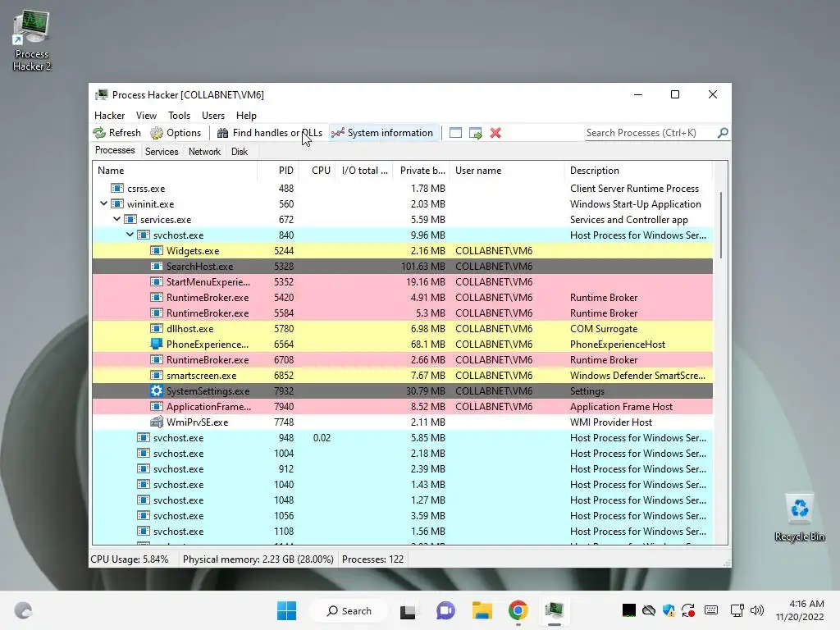Image resolution: width=840 pixels, height=630 pixels.
Task: Click Process Hacker taskbar icon
Action: click(x=554, y=610)
